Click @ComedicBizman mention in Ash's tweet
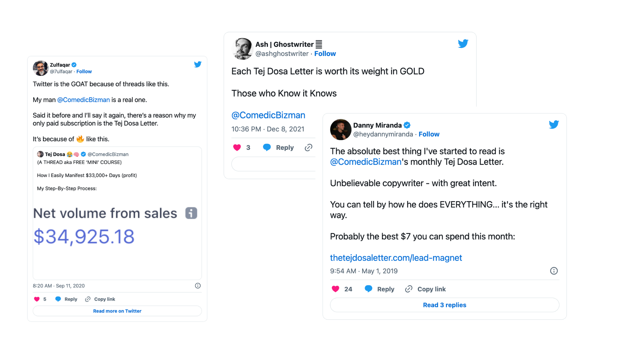Viewport: 644px width, 362px height. coord(268,115)
